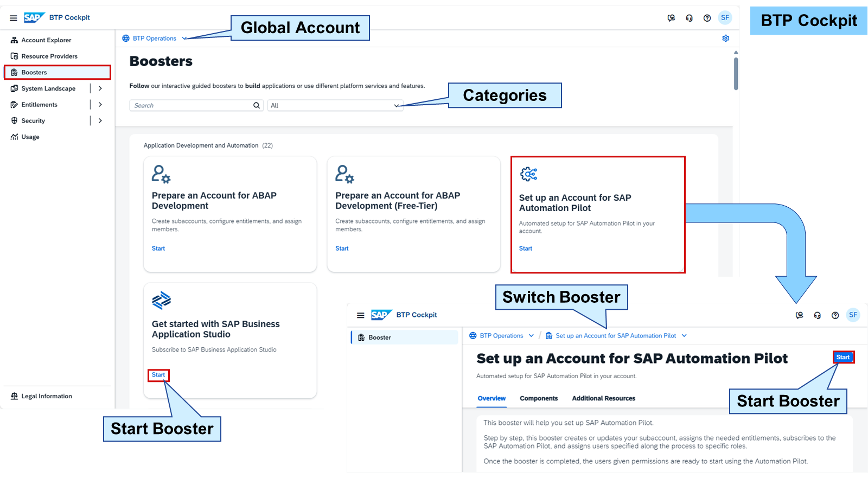Switch to the Additional Resources tab
The width and height of the screenshot is (868, 478).
tap(604, 399)
